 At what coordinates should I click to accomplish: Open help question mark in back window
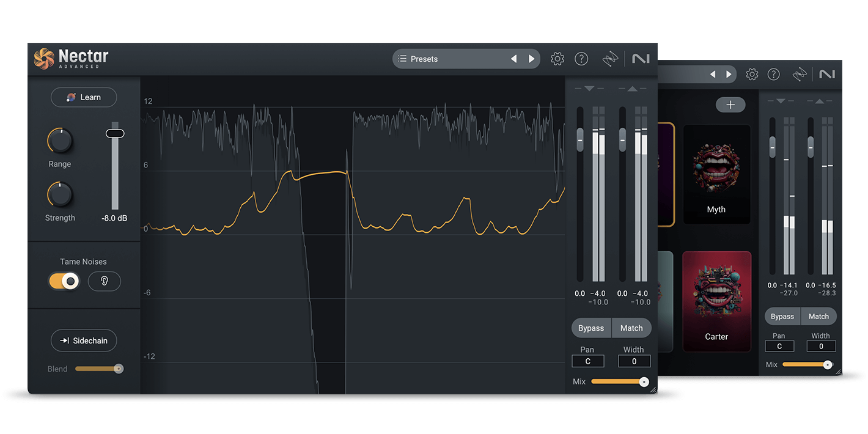click(x=774, y=74)
